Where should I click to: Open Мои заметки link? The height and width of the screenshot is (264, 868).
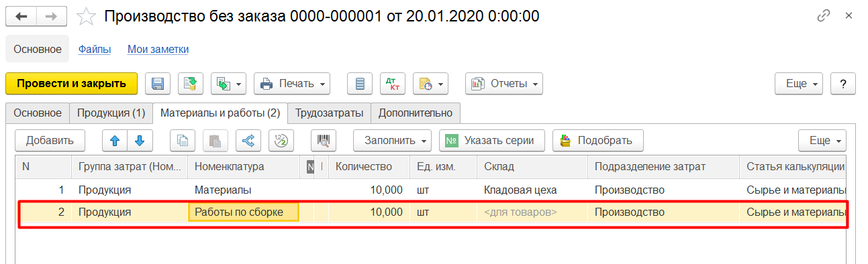(158, 49)
